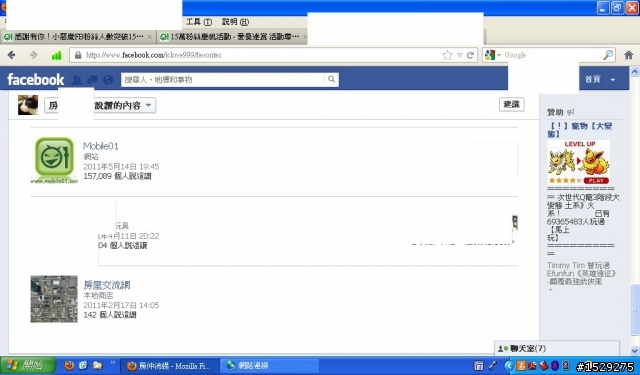Go back with the browser back arrow
This screenshot has width=640, height=375.
pyautogui.click(x=11, y=55)
